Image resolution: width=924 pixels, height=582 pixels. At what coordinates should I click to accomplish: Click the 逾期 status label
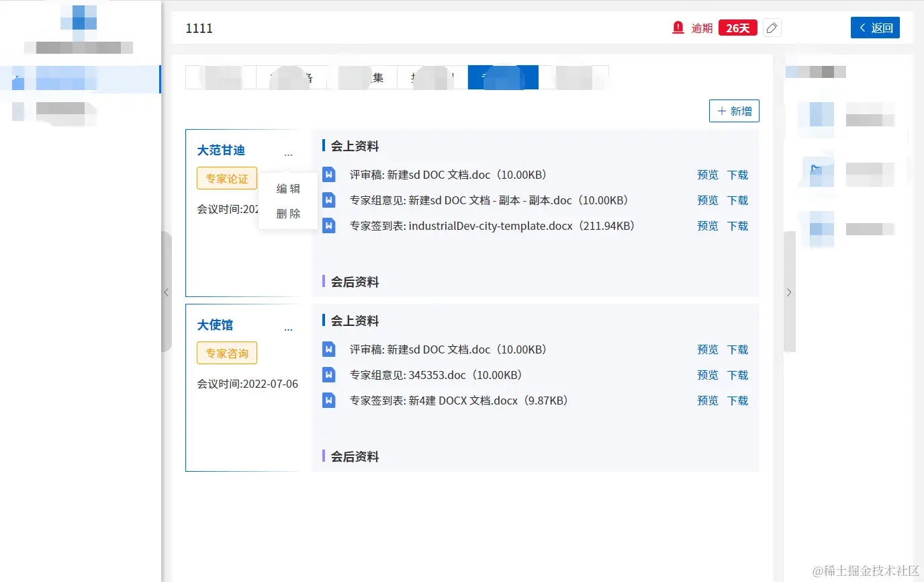[702, 28]
